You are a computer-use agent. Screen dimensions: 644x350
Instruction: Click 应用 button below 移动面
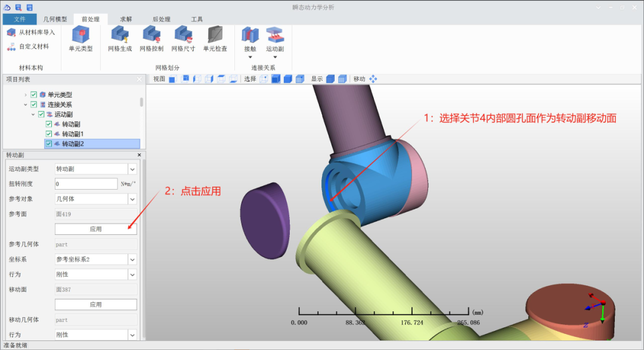click(95, 305)
